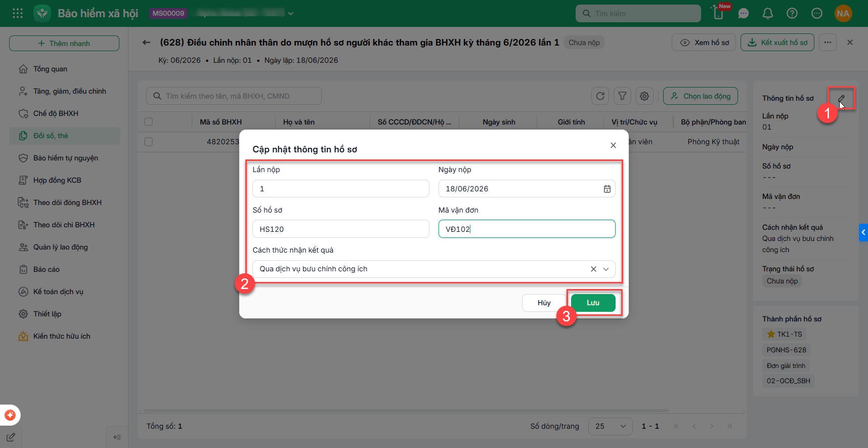Viewport: 868px width, 448px height.
Task: Open the orange assistant floating icon
Action: click(x=10, y=415)
